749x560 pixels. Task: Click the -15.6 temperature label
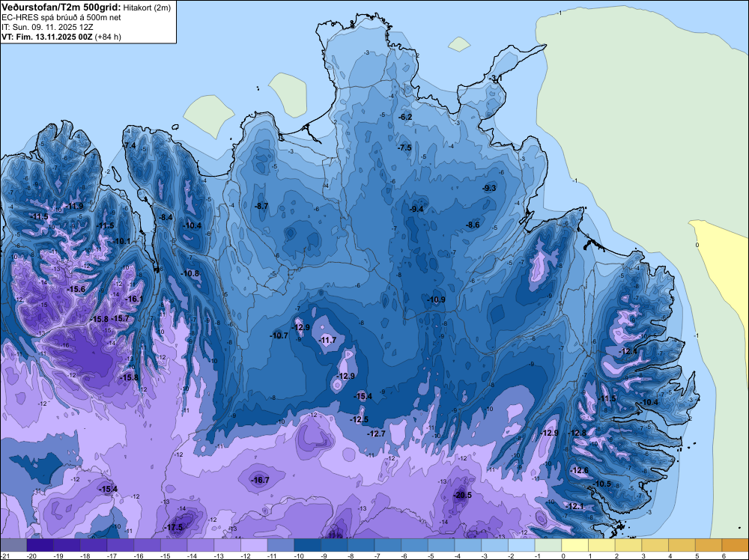(76, 289)
